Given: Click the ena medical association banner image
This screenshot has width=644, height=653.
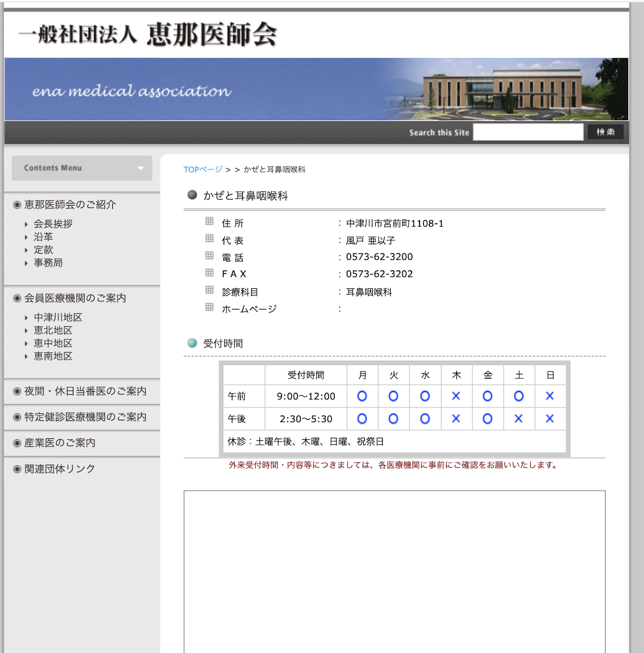Looking at the screenshot, I should point(316,89).
